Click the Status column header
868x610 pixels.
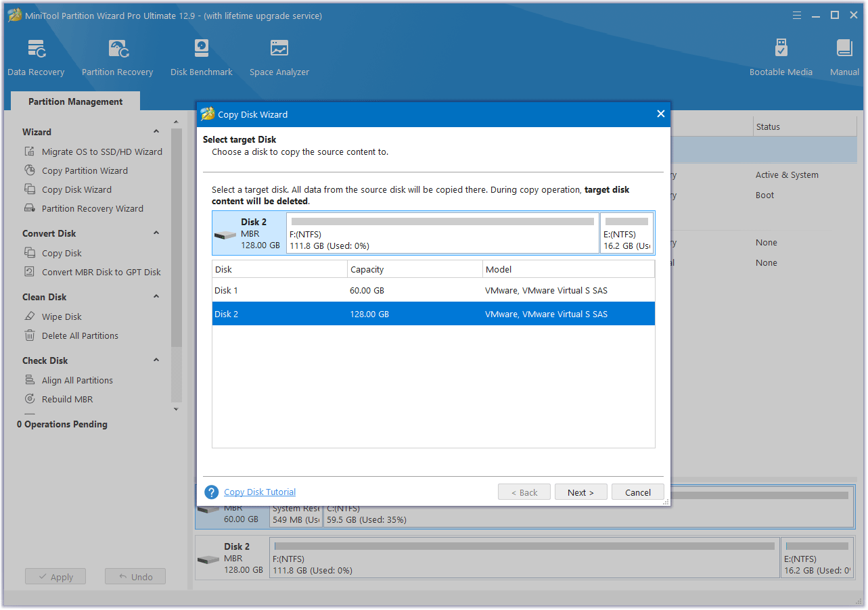pos(804,126)
